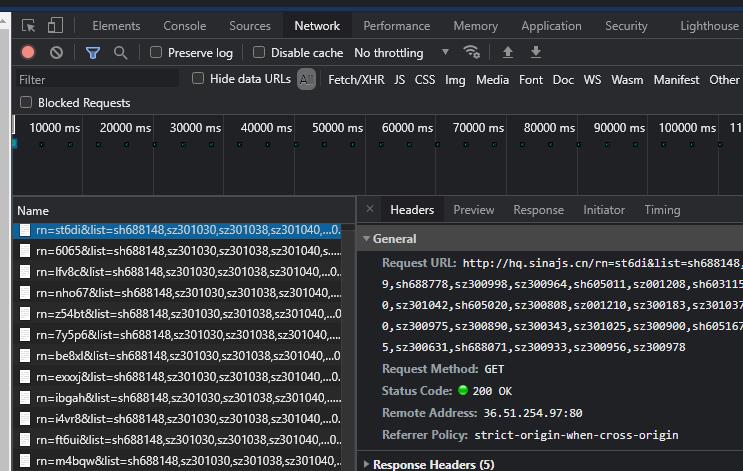This screenshot has height=471, width=743.
Task: Toggle the device toolbar icon
Action: (x=56, y=26)
